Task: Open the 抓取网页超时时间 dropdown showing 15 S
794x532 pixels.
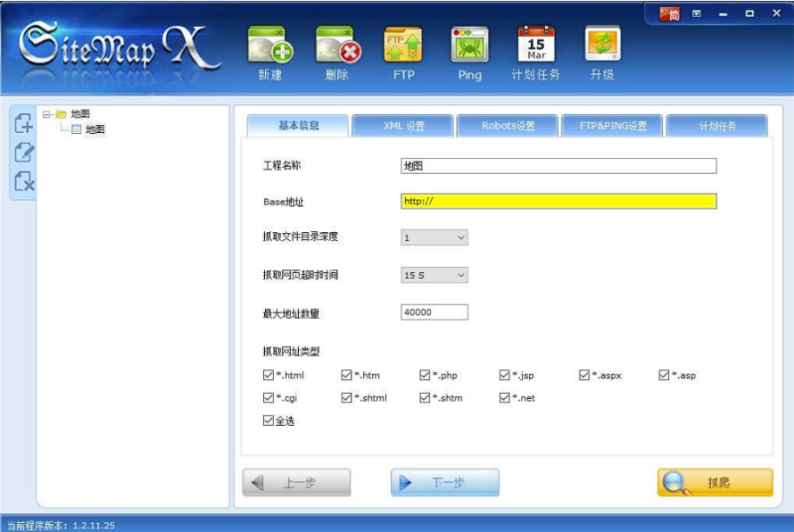Action: pyautogui.click(x=435, y=275)
